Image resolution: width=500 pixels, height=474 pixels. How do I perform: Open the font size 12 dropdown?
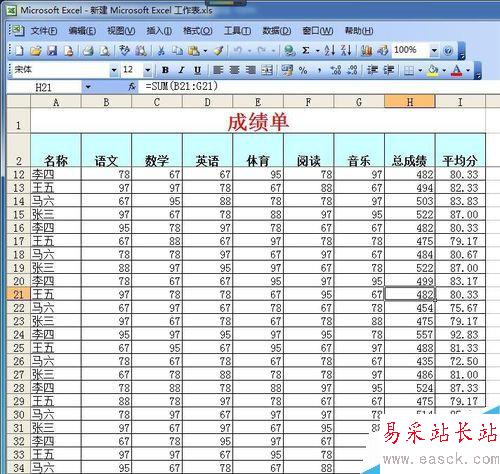tap(148, 70)
